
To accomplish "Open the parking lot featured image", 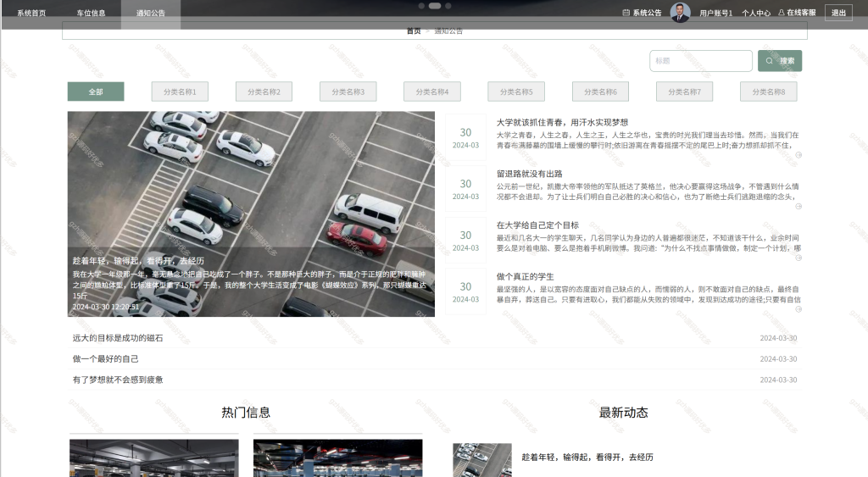I will [x=251, y=214].
